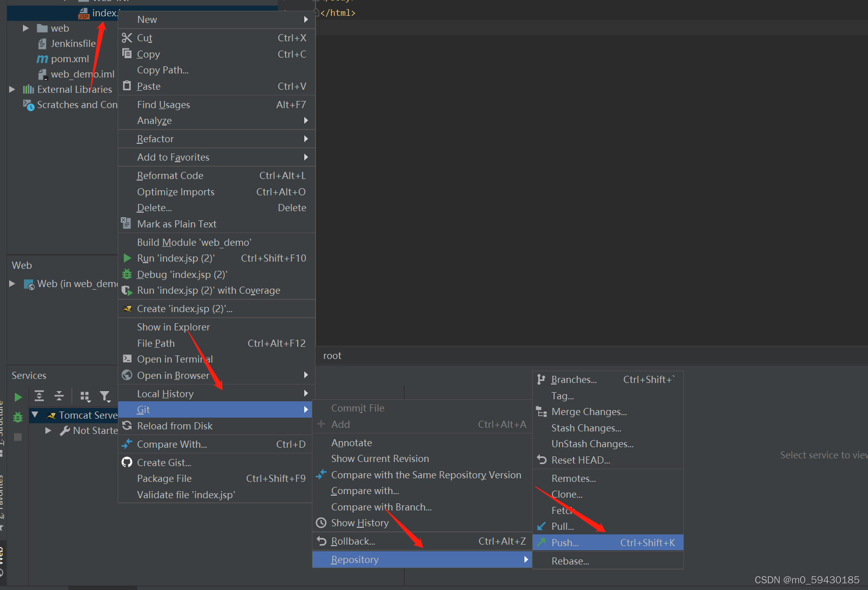Choose Stash Changes...
868x590 pixels.
click(608, 428)
